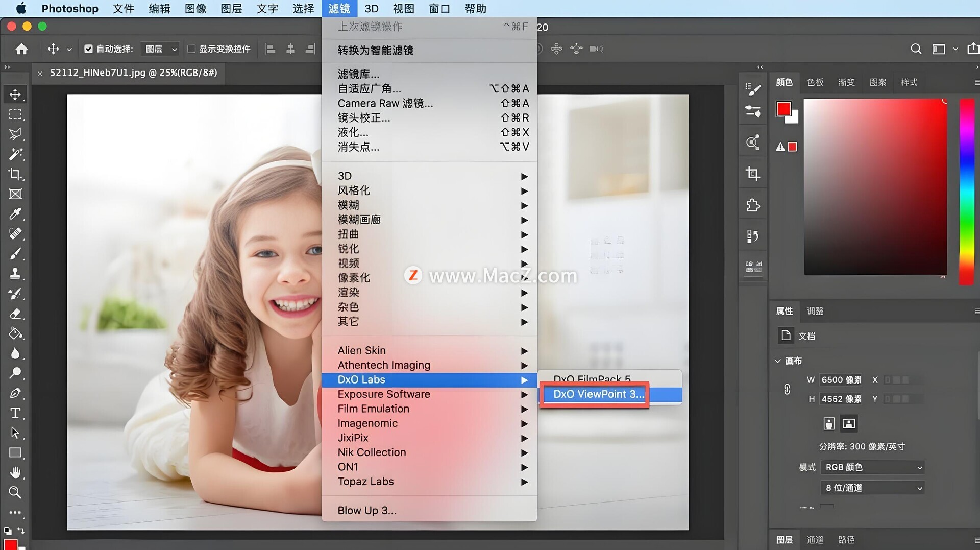This screenshot has width=980, height=550.
Task: Select the Hand tool
Action: coord(15,473)
